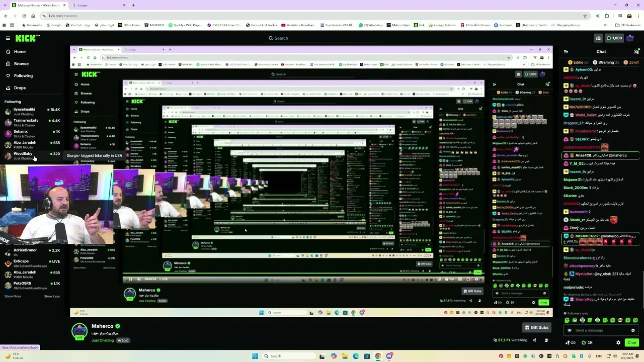
Task: Expand list with Show More
Action: point(13,297)
